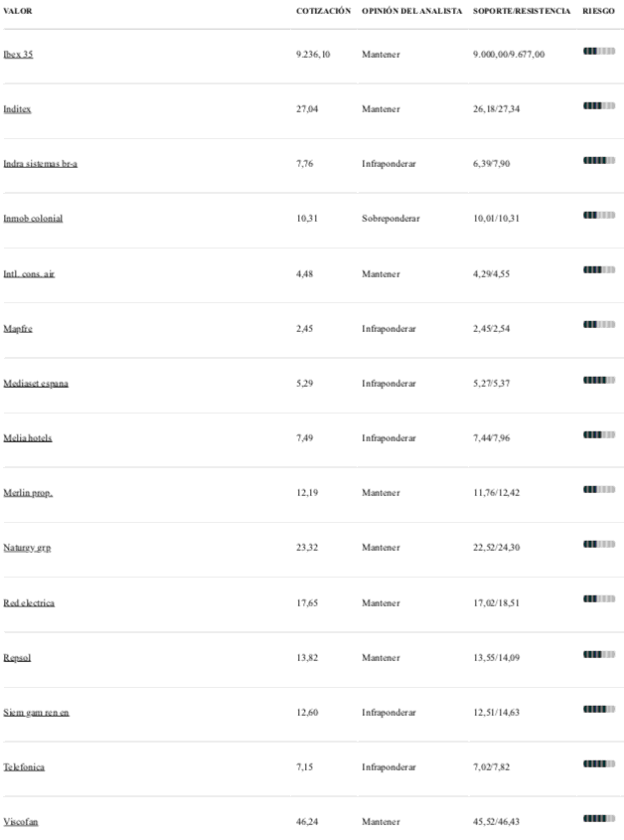Open the Red electrica link
This screenshot has height=840, width=624.
(29, 602)
